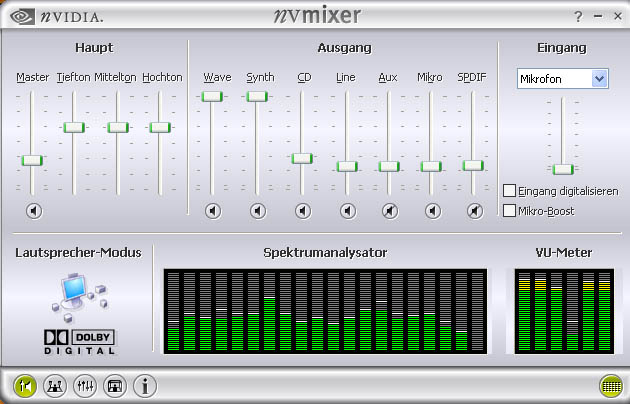This screenshot has width=630, height=404.
Task: Mute the Mikro output channel
Action: click(x=433, y=211)
